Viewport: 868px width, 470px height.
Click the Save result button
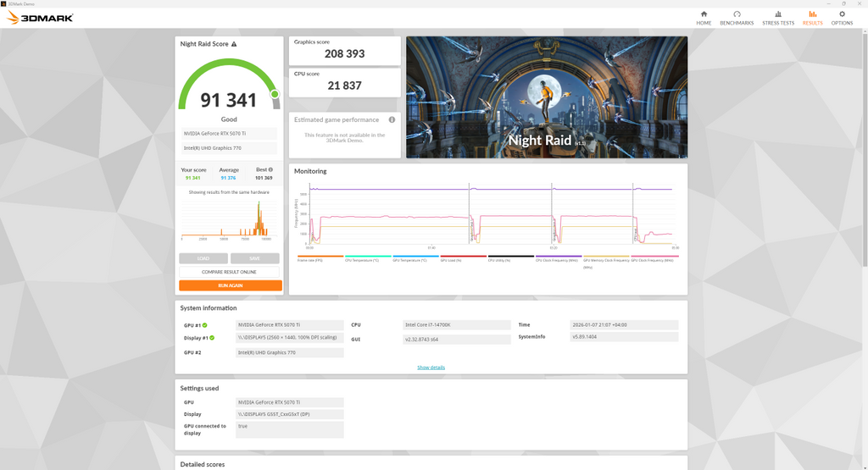[255, 258]
